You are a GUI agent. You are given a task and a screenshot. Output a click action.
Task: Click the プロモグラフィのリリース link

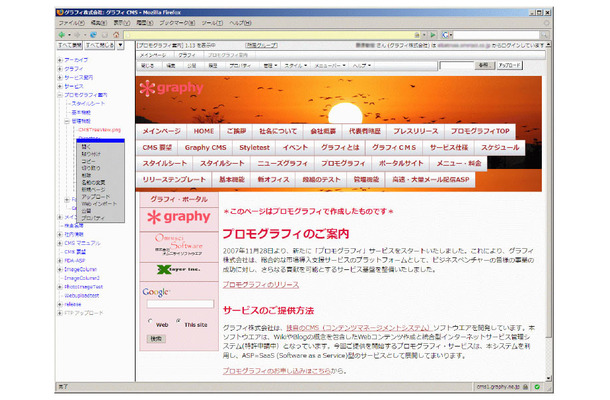click(261, 285)
